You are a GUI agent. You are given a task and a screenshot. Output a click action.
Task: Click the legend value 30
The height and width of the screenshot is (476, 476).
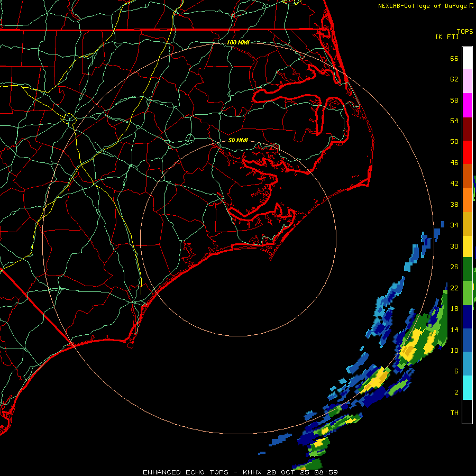pyautogui.click(x=454, y=246)
